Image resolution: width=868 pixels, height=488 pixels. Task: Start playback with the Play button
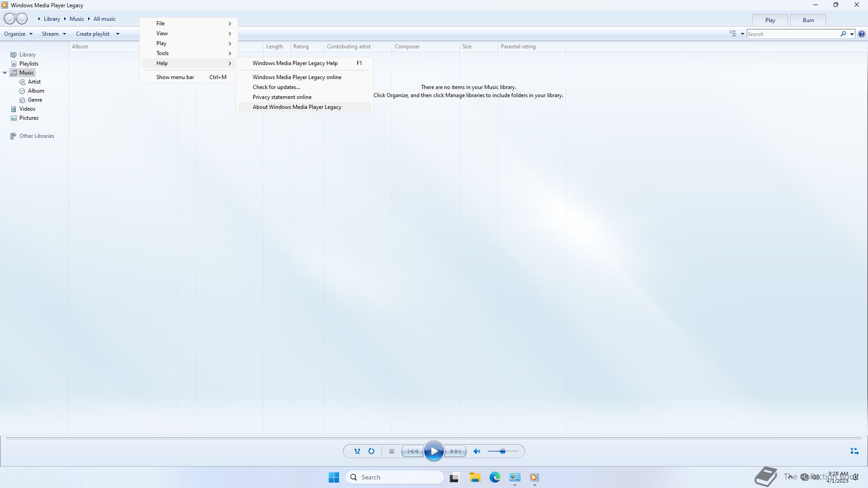(434, 451)
